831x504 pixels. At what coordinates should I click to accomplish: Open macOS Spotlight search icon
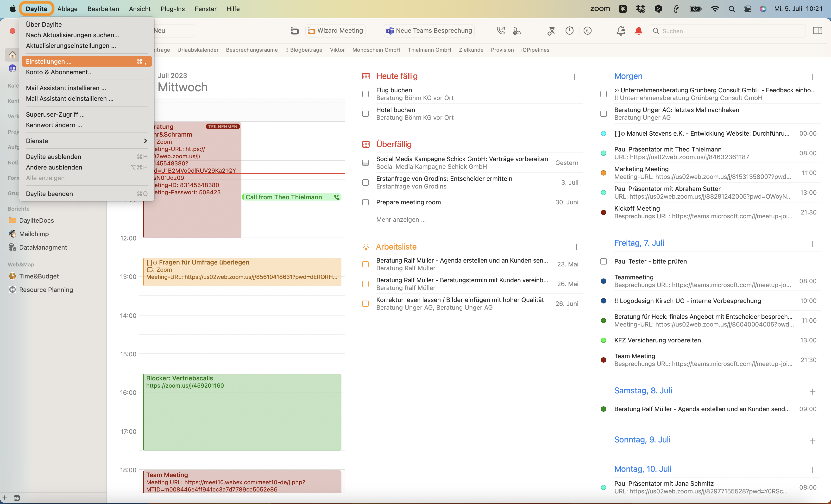tap(731, 9)
